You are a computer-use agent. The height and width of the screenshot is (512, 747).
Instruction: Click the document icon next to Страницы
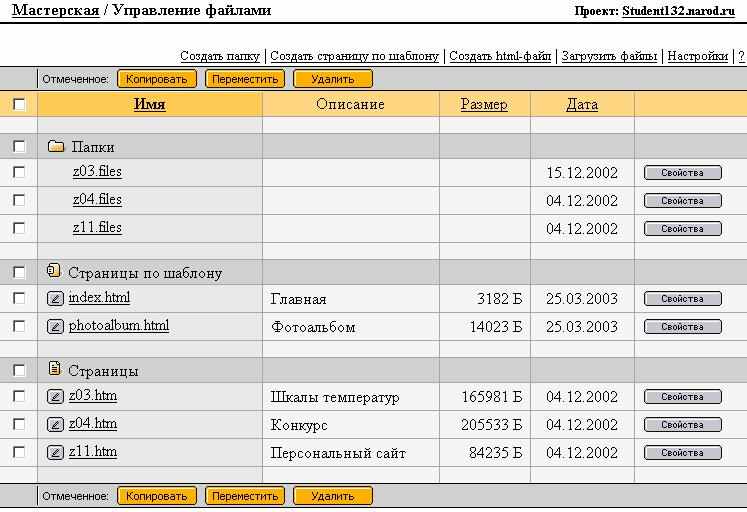click(54, 368)
